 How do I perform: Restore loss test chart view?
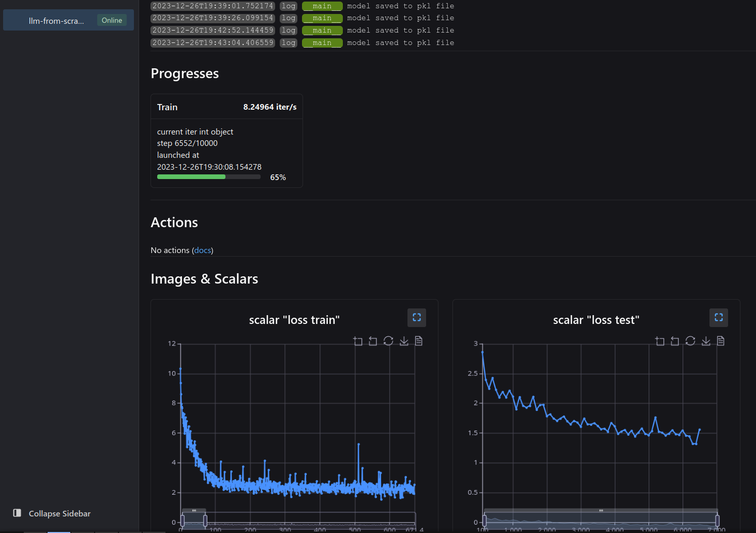pyautogui.click(x=690, y=341)
